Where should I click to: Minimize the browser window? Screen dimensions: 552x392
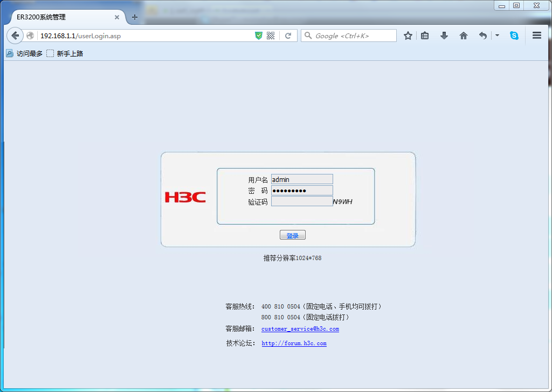(x=502, y=5)
